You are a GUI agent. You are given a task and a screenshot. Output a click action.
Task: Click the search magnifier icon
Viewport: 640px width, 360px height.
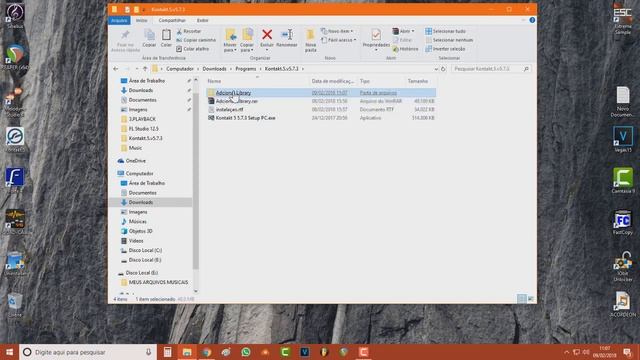pyautogui.click(x=526, y=69)
